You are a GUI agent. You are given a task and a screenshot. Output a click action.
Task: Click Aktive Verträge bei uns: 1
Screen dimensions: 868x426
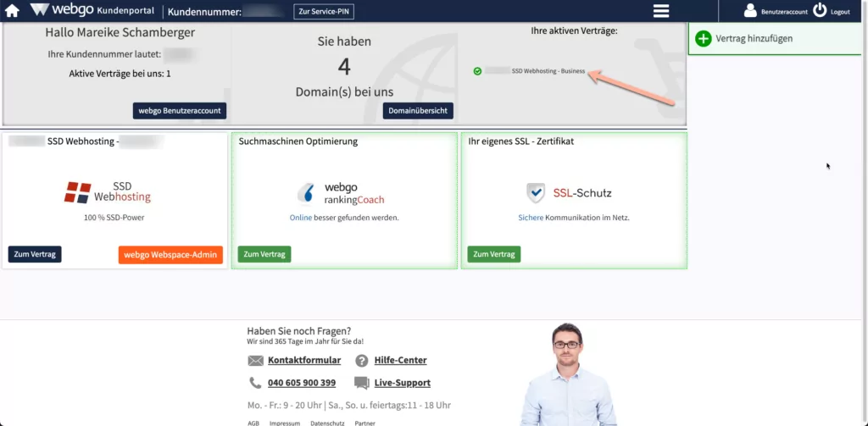click(x=120, y=74)
